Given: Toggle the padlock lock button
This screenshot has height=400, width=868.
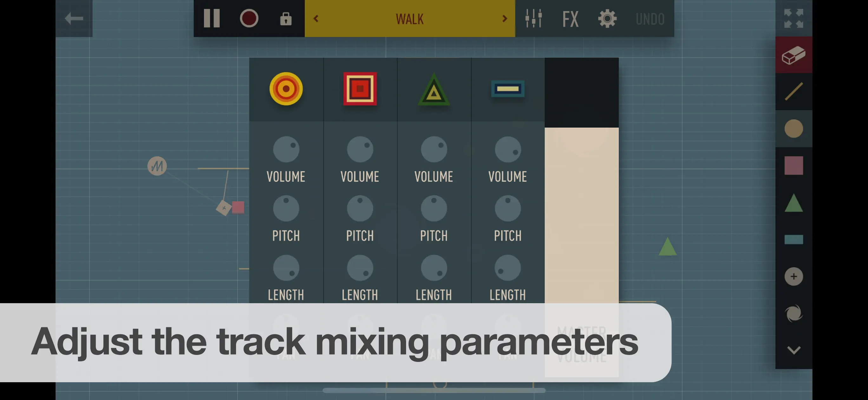Looking at the screenshot, I should 286,19.
